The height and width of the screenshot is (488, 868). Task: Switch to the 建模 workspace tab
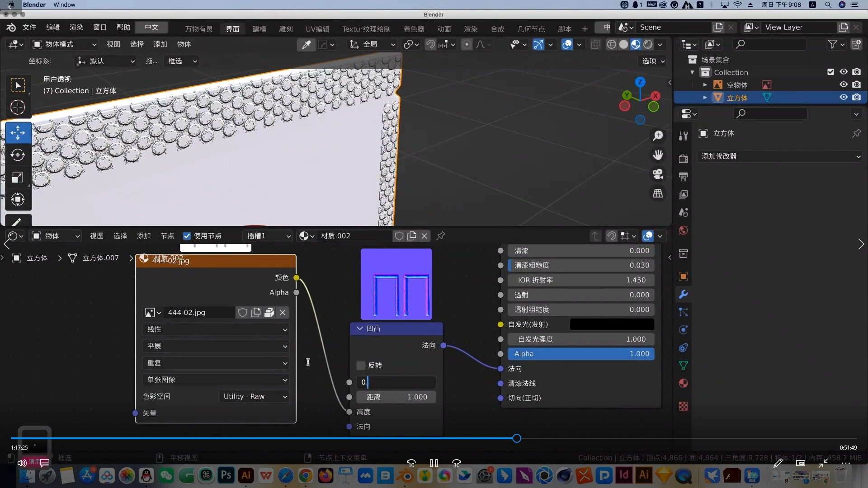point(259,29)
